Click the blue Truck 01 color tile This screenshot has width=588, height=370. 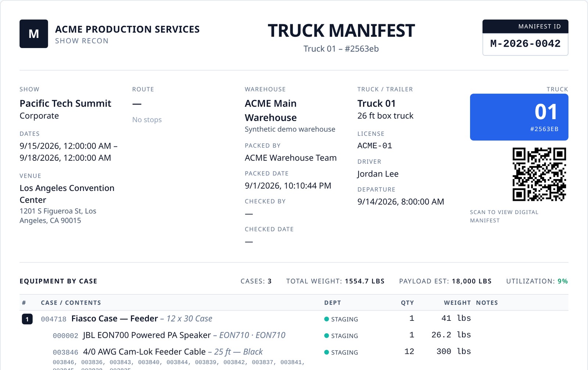[519, 117]
